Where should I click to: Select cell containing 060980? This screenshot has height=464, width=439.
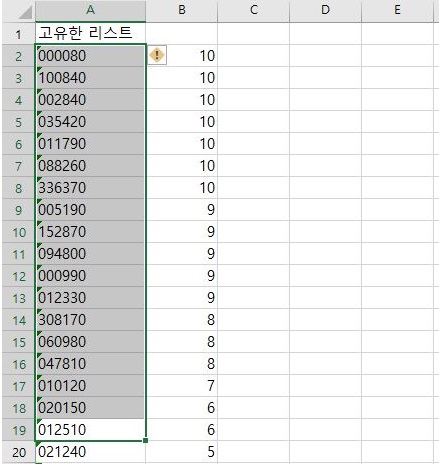90,342
